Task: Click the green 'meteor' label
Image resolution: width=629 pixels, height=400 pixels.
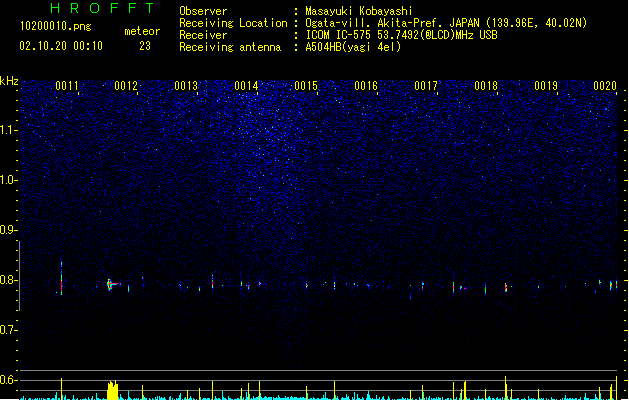Action: 142,31
